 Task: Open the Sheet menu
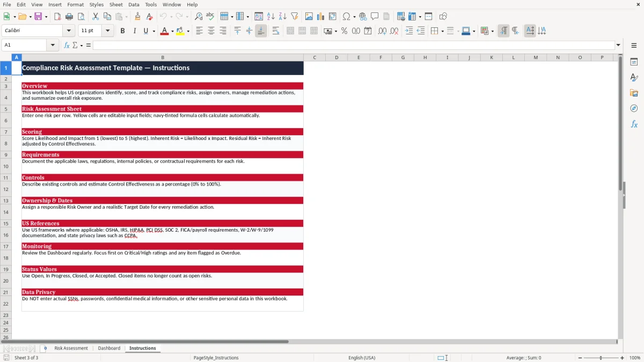pos(116,4)
